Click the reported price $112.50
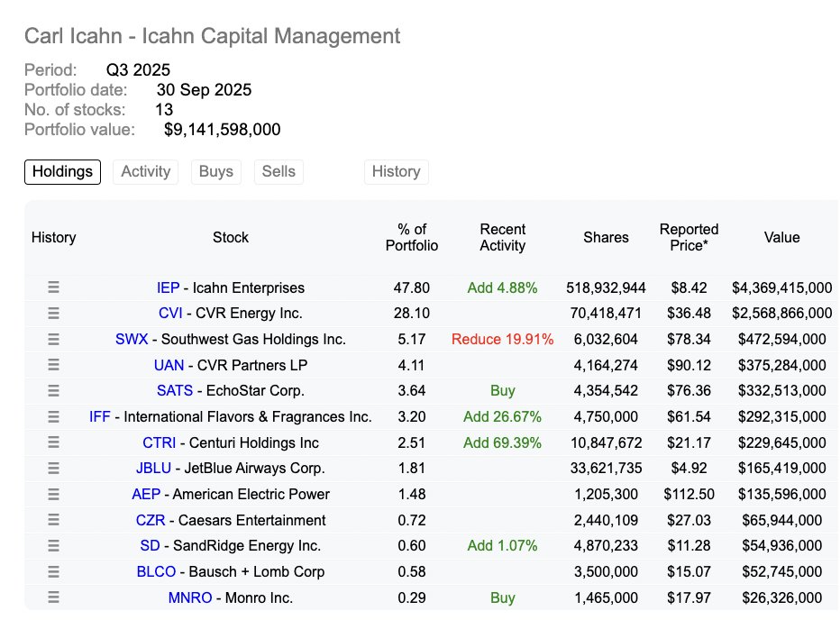Viewport: 840px width, 629px height. [689, 494]
